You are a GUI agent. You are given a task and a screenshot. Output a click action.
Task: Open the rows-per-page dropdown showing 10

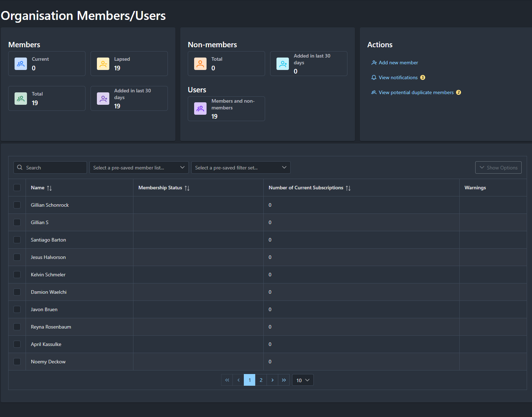[x=303, y=380]
